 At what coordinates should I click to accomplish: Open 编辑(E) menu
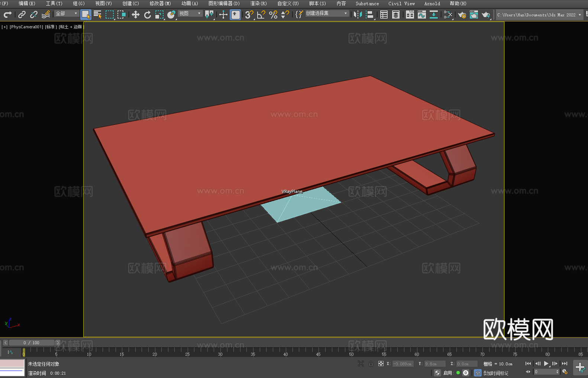pyautogui.click(x=27, y=3)
